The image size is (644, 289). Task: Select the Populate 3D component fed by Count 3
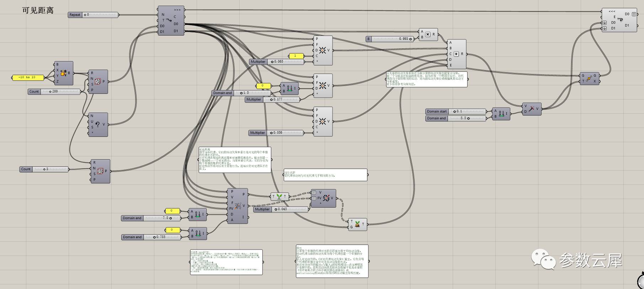(x=100, y=171)
